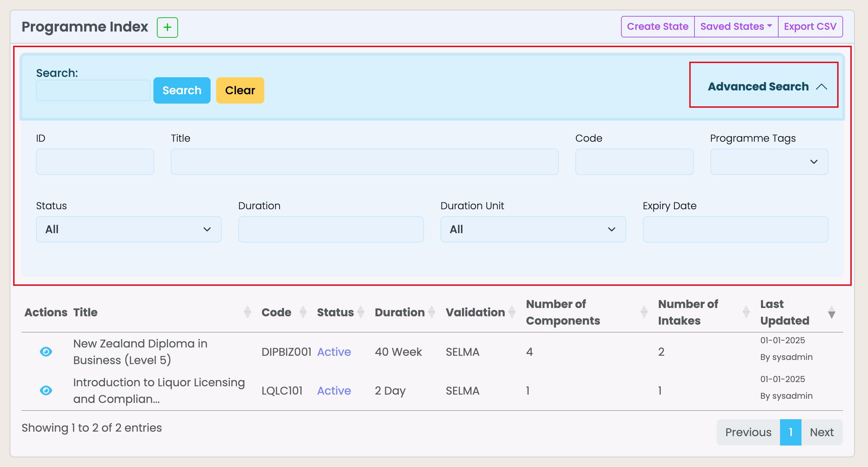Click the DIPBIZ001 code cell
The height and width of the screenshot is (467, 868).
click(x=286, y=352)
